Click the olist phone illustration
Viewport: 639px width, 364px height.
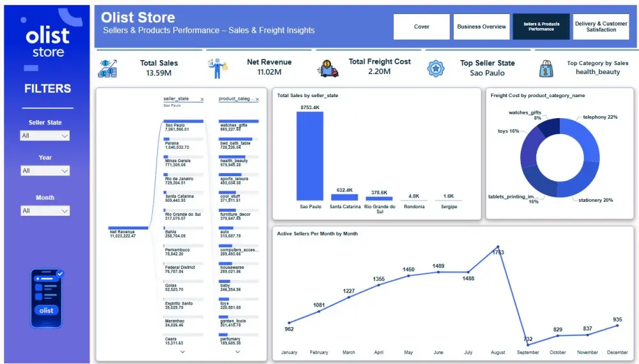(47, 298)
